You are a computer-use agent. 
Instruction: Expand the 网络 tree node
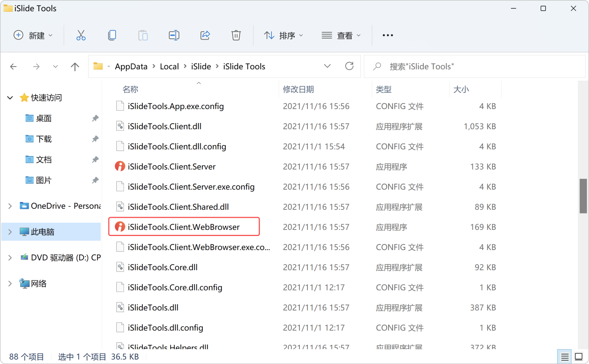tap(10, 283)
